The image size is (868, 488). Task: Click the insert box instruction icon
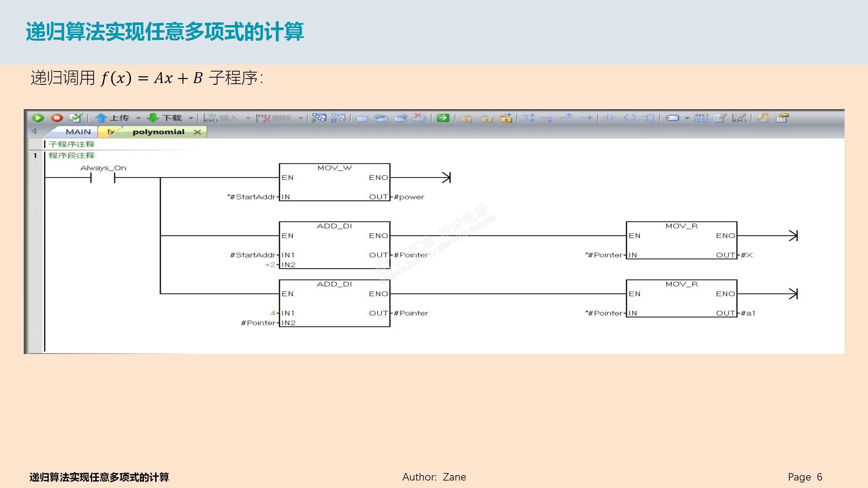(649, 118)
